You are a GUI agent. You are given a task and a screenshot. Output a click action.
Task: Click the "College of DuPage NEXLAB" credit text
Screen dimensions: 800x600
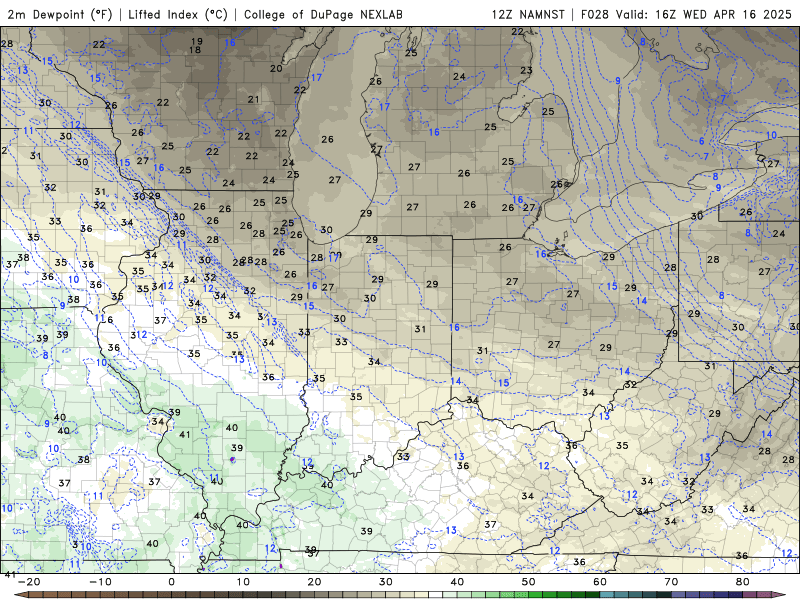(x=323, y=14)
